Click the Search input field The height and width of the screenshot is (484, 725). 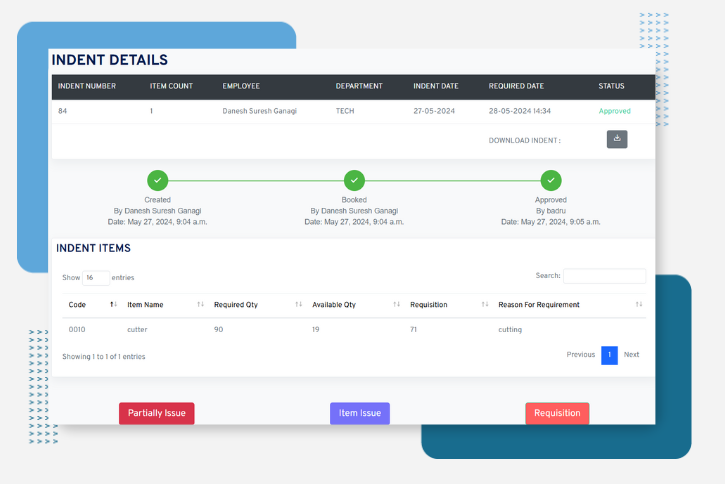click(x=604, y=276)
